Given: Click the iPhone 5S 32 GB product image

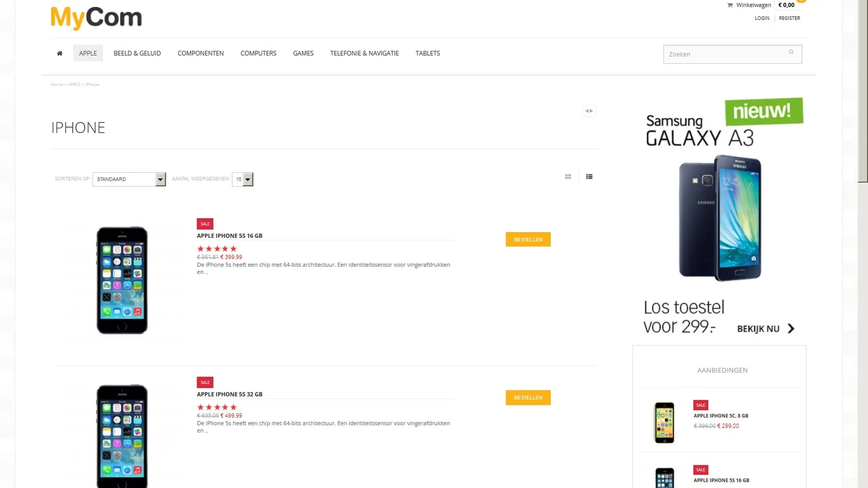Looking at the screenshot, I should [122, 436].
